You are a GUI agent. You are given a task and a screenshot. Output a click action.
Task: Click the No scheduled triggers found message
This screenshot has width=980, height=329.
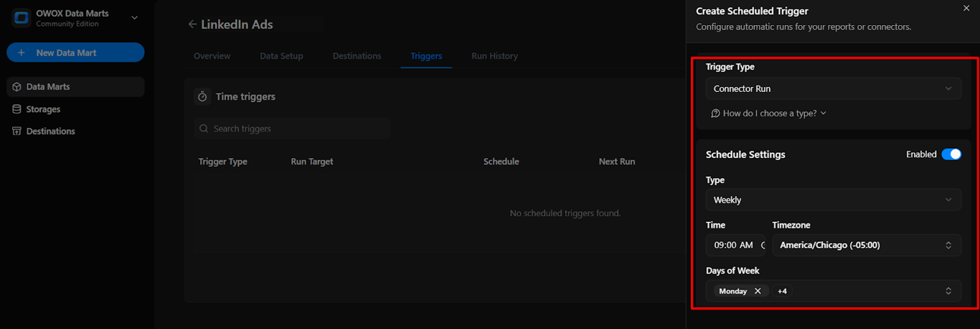click(x=565, y=213)
